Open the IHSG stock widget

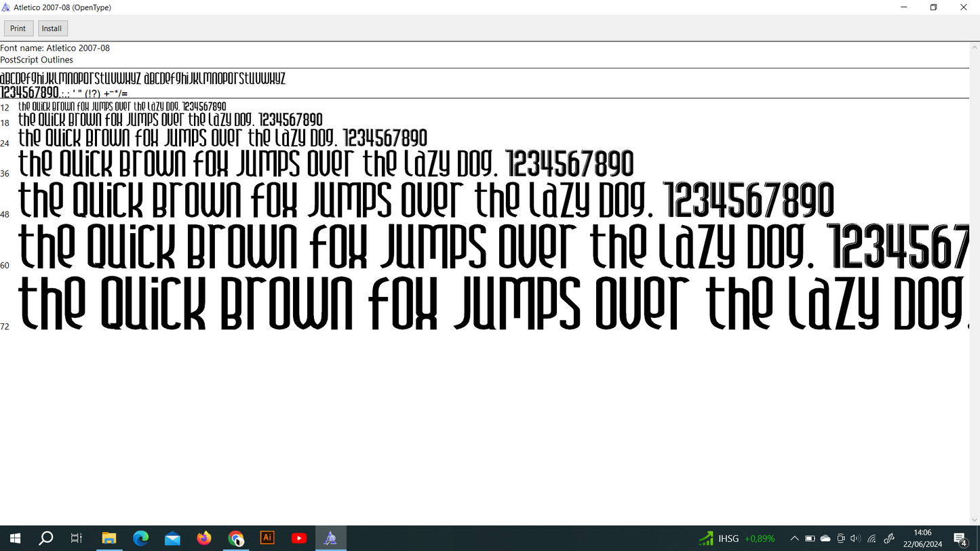pyautogui.click(x=737, y=539)
